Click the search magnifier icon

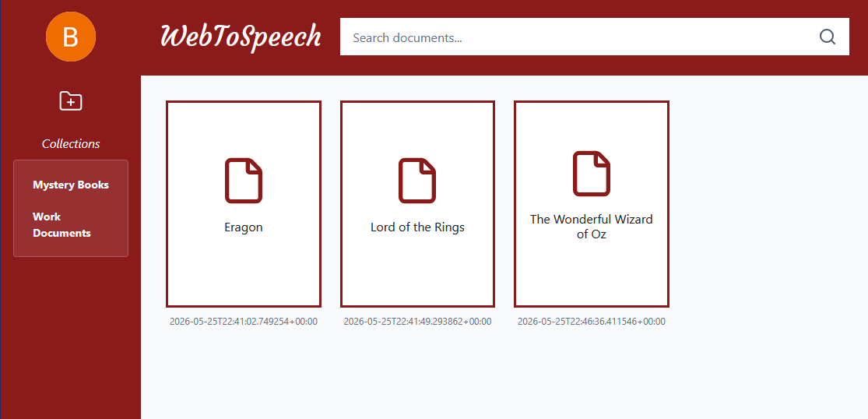click(x=827, y=37)
